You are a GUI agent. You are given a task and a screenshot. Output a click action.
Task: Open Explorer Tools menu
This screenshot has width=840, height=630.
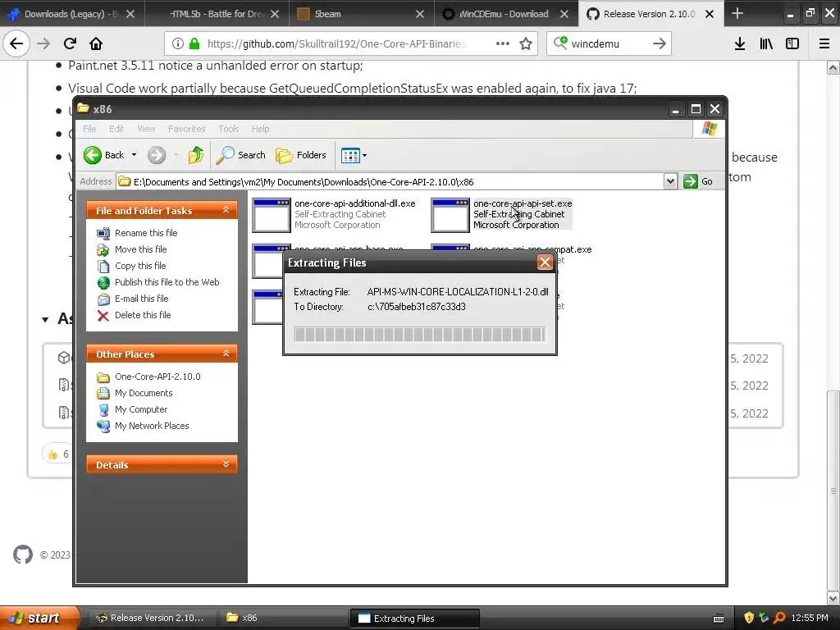[228, 129]
